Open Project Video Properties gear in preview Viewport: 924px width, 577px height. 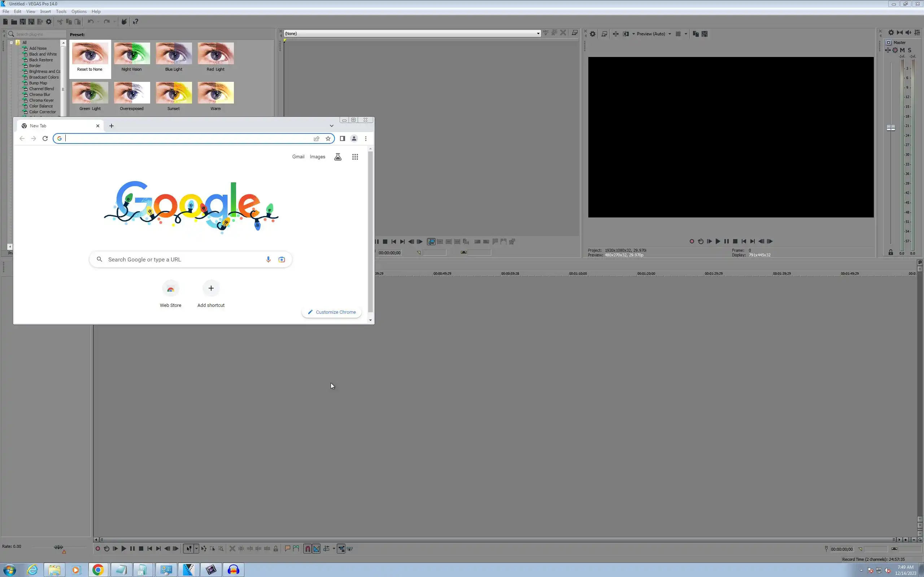(x=593, y=34)
